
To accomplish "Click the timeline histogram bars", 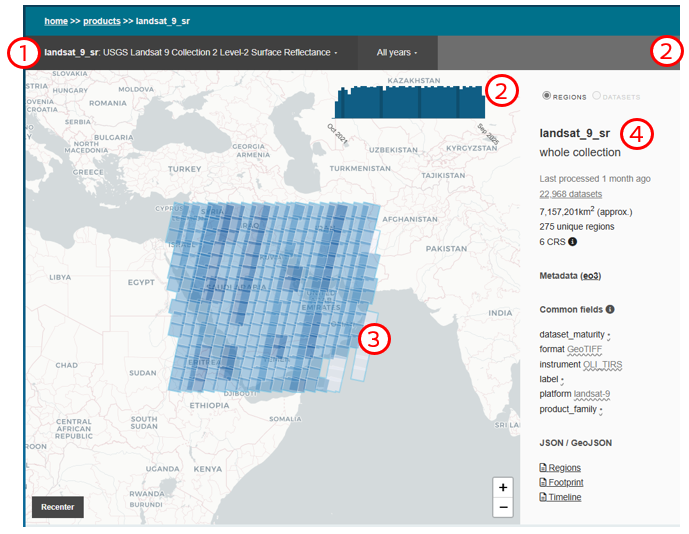I will (x=410, y=102).
